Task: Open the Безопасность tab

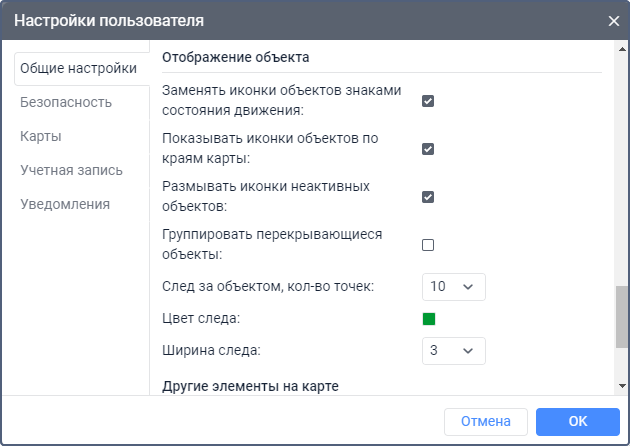Action: pyautogui.click(x=66, y=102)
